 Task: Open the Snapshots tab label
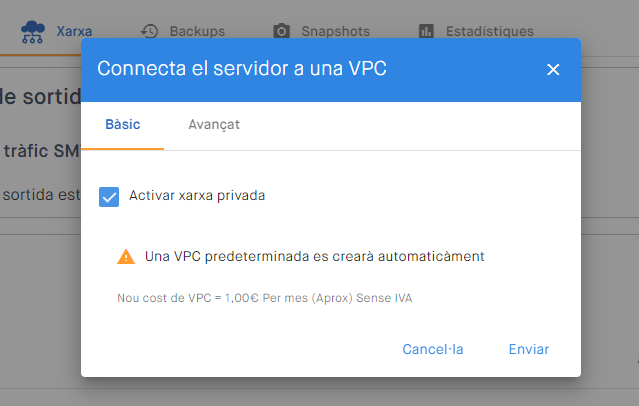(x=336, y=31)
